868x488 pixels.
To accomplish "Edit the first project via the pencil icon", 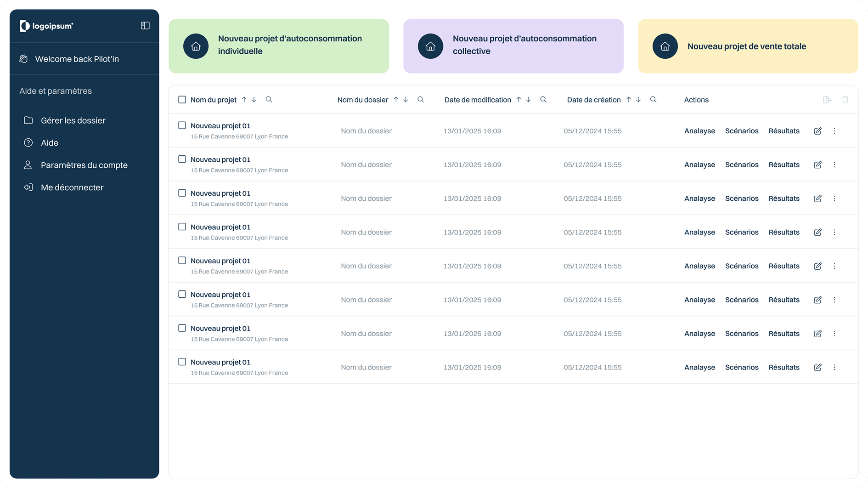I will click(818, 131).
